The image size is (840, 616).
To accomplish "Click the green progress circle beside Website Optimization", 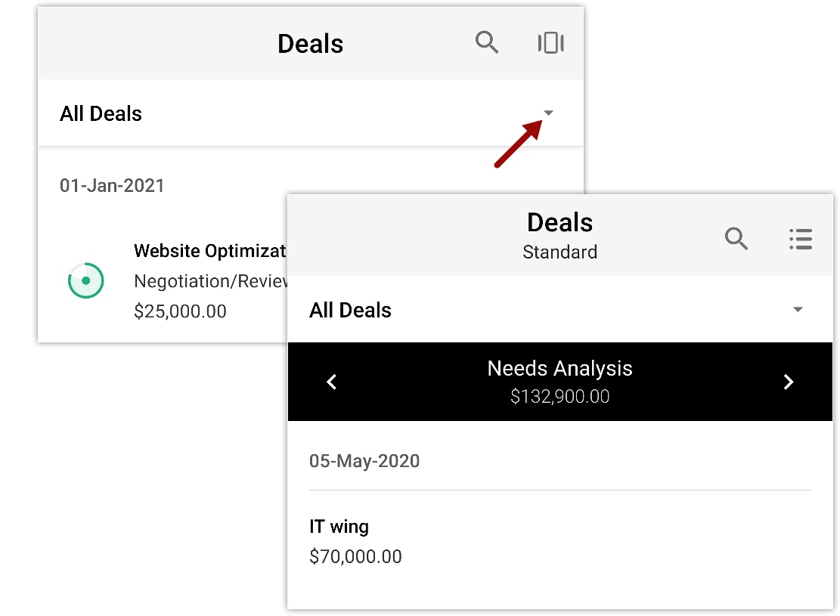I will (x=85, y=280).
